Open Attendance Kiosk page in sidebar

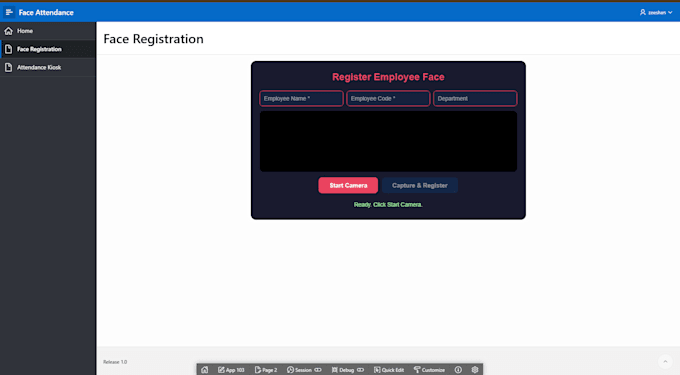(x=48, y=67)
